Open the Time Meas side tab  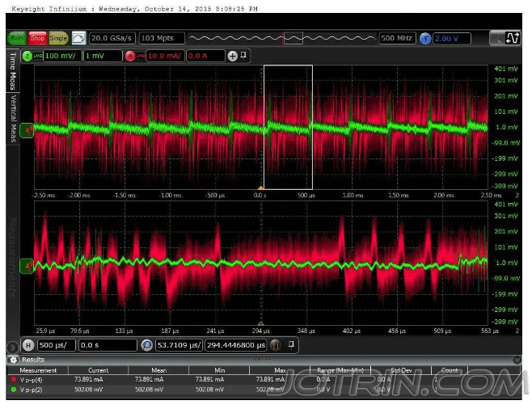[13, 71]
